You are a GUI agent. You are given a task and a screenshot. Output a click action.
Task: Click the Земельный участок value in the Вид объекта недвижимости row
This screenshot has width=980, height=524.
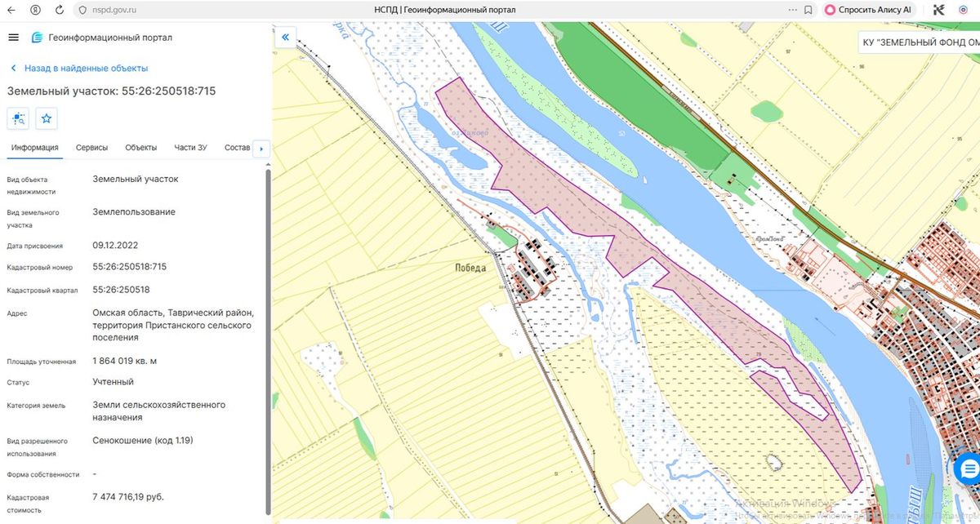point(136,179)
